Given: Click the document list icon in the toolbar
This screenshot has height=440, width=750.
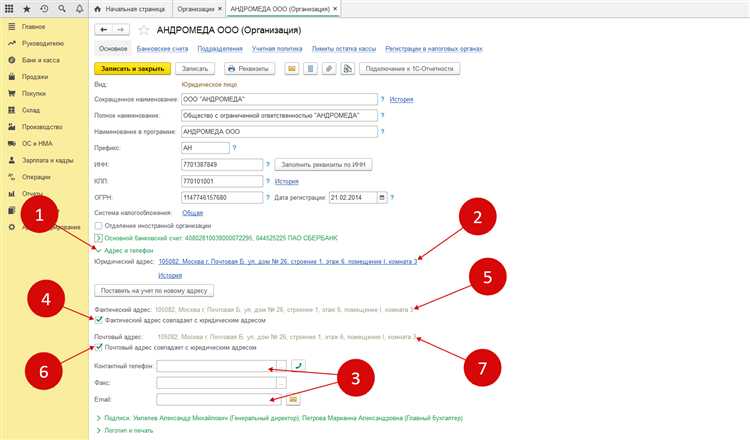Looking at the screenshot, I should coord(310,68).
